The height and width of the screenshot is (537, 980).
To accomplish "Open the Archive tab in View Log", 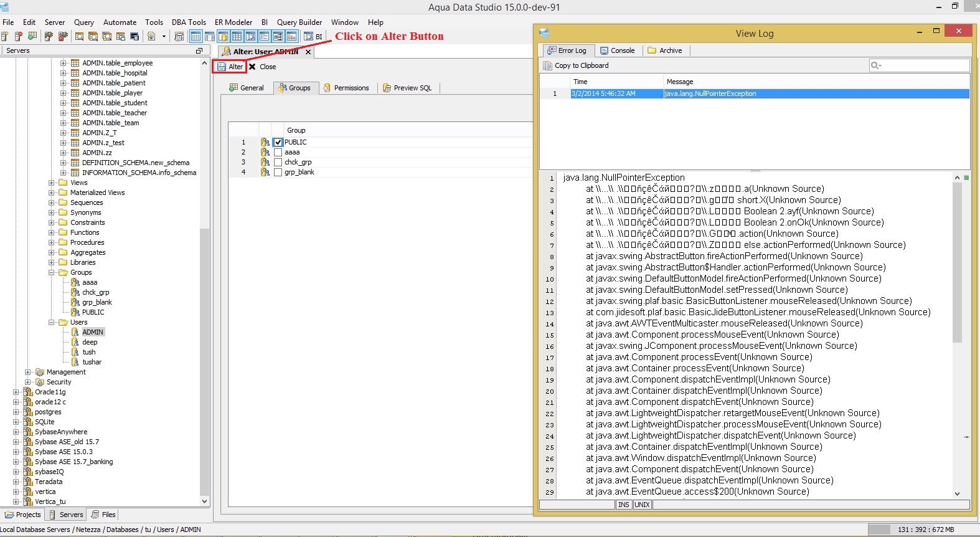I will [665, 50].
